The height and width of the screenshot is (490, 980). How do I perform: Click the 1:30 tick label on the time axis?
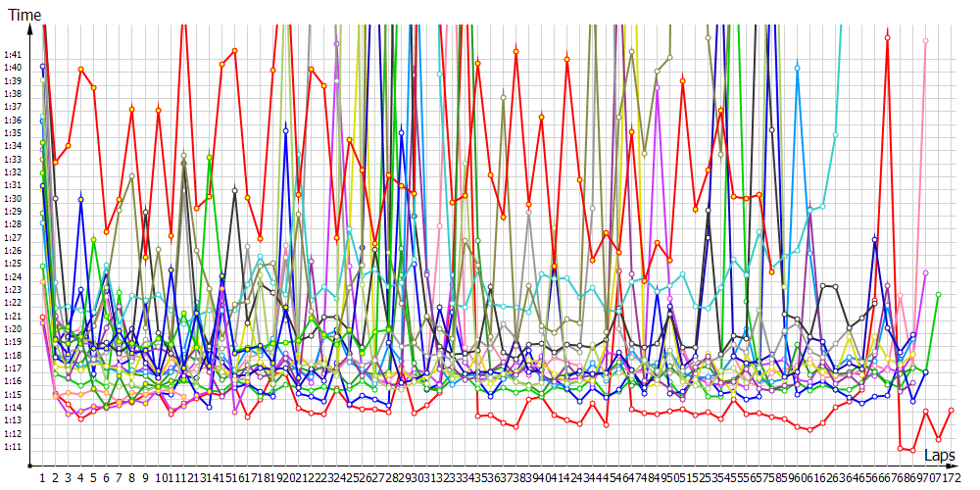[x=13, y=198]
